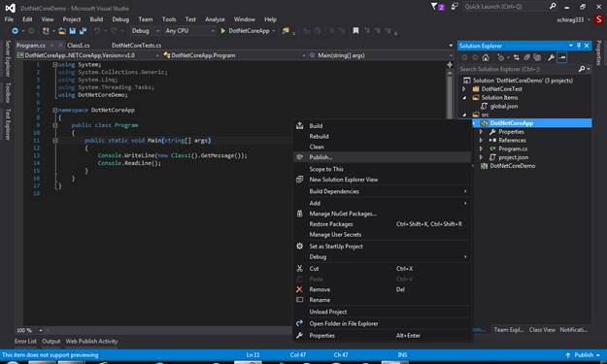Toggle bookmark icon in toolbar
This screenshot has height=364, width=607.
click(x=355, y=30)
